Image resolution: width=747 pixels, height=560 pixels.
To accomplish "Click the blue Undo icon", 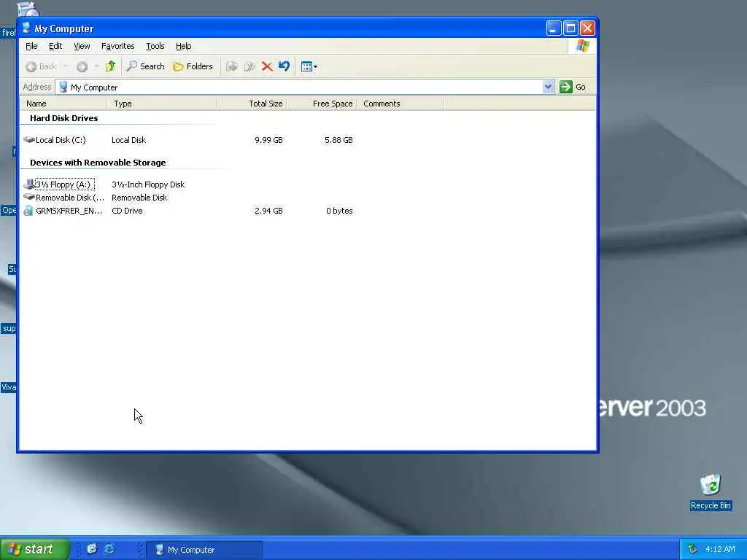I will 284,66.
